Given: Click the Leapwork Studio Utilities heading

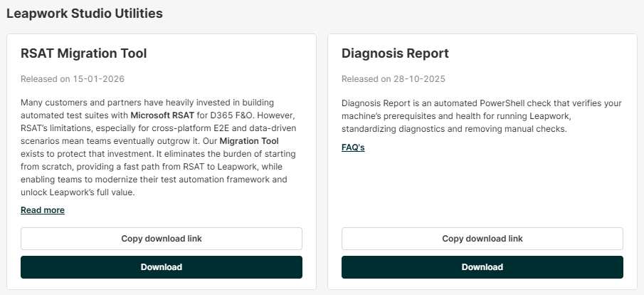Looking at the screenshot, I should [85, 13].
